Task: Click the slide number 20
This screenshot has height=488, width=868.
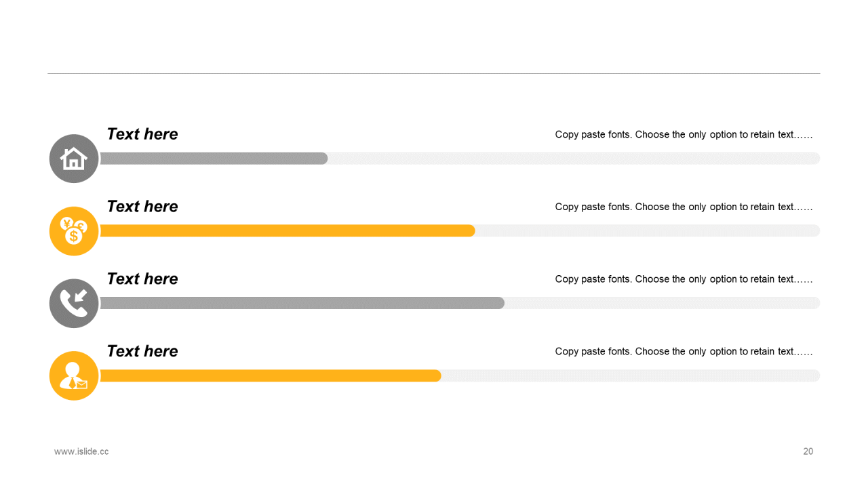Action: (808, 451)
